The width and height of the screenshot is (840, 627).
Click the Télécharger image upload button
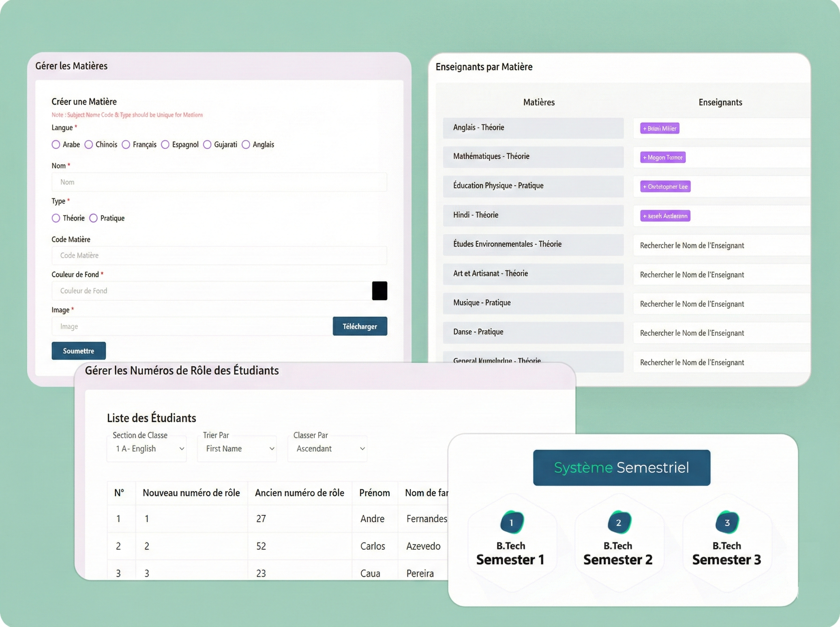(359, 326)
